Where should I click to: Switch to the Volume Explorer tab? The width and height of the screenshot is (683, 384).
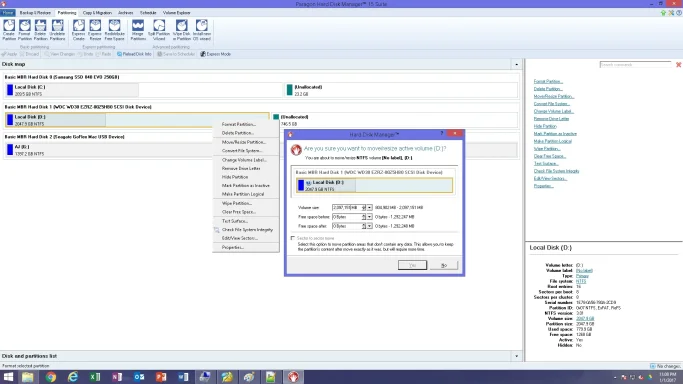coord(176,13)
